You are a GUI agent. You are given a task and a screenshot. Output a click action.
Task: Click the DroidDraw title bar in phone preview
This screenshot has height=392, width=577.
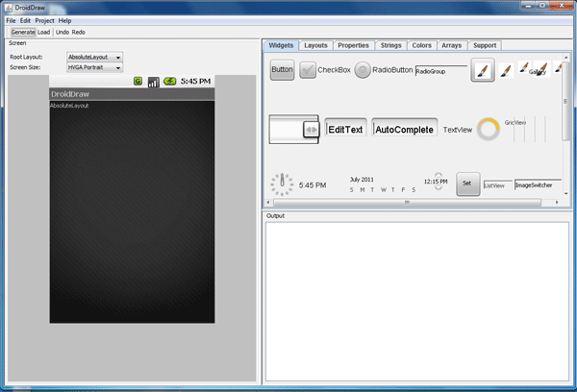click(132, 94)
